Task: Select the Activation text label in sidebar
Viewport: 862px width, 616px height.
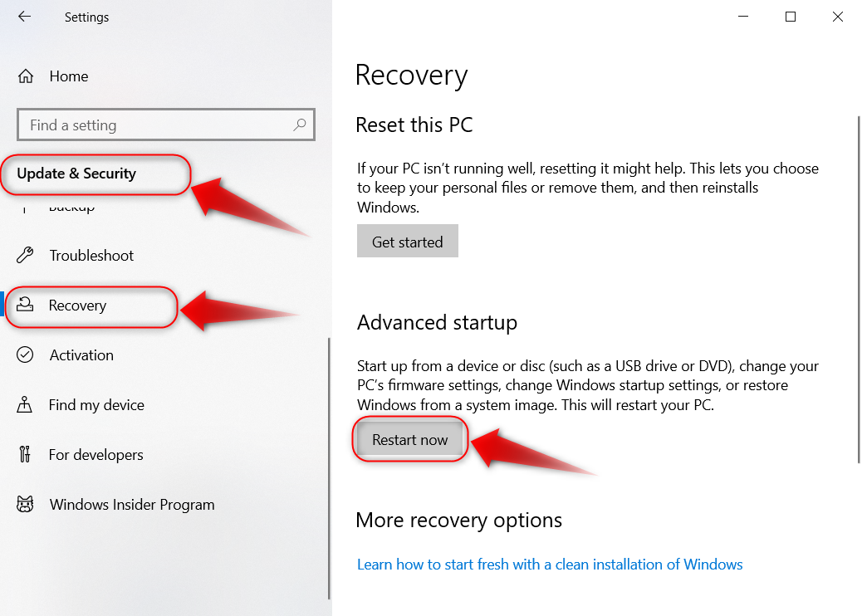Action: (x=81, y=355)
